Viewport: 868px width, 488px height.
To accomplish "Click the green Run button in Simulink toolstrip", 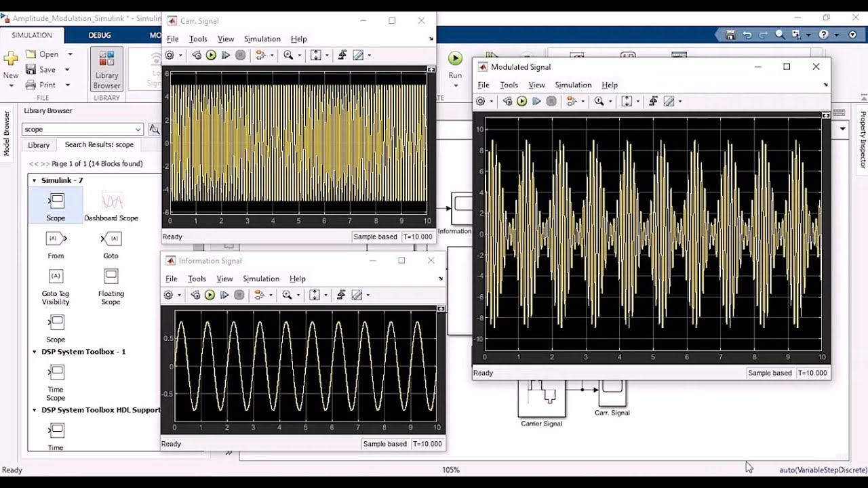I will pyautogui.click(x=455, y=59).
